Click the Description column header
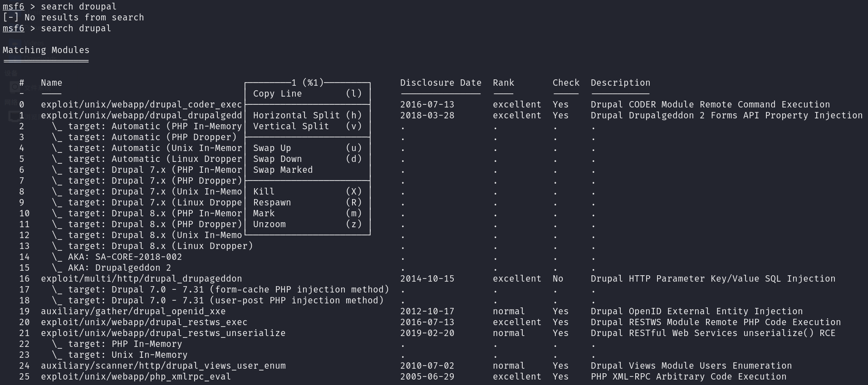 tap(620, 83)
